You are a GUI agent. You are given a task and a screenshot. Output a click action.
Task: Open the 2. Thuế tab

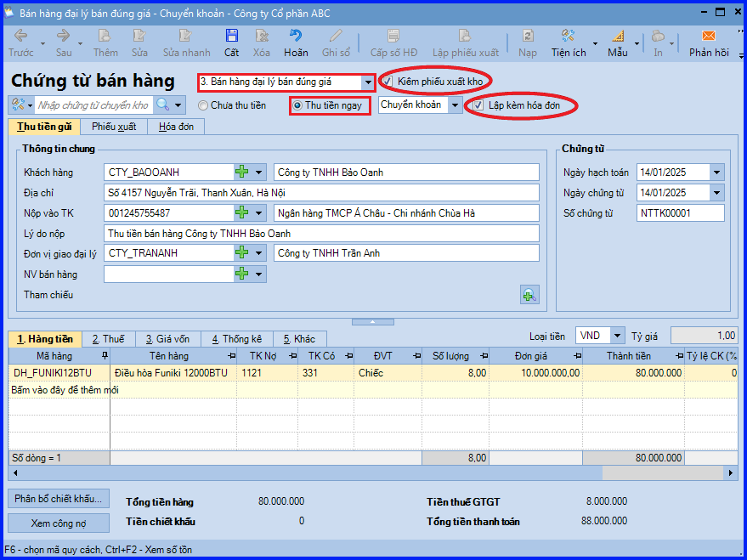coord(108,339)
